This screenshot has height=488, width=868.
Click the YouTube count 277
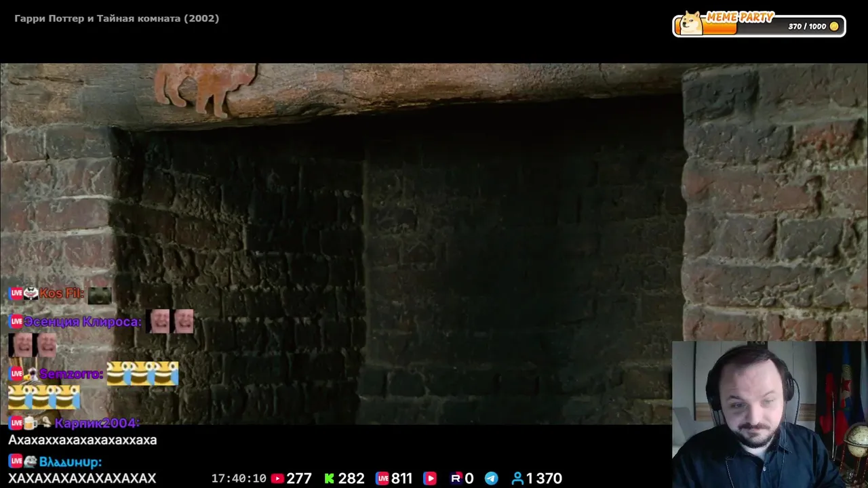point(299,479)
